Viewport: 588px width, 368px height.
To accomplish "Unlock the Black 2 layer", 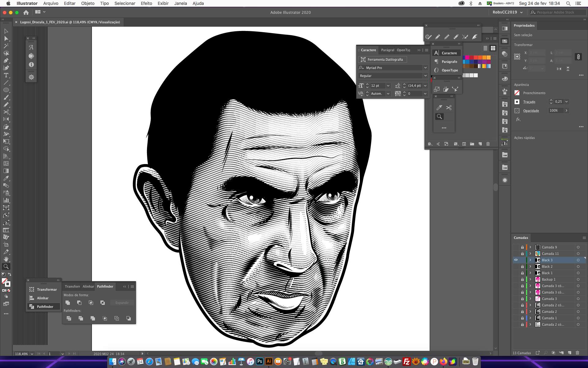I will [x=522, y=266].
